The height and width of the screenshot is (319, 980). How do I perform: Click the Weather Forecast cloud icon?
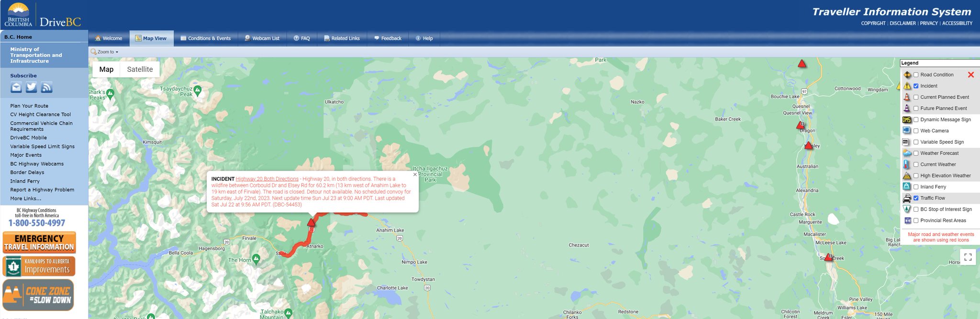907,153
